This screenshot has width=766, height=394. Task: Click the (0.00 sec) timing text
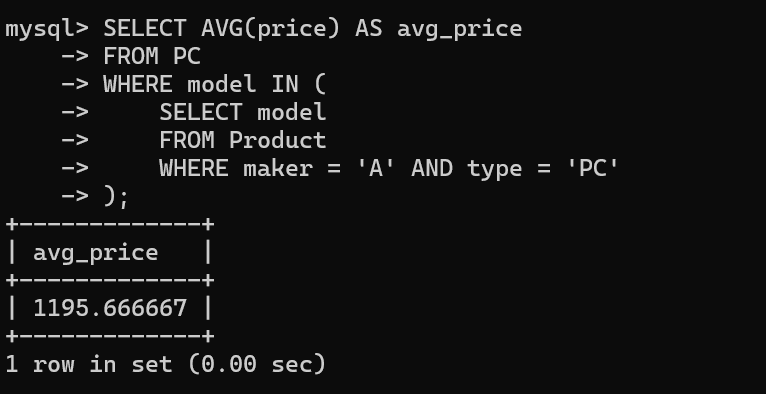tap(257, 364)
